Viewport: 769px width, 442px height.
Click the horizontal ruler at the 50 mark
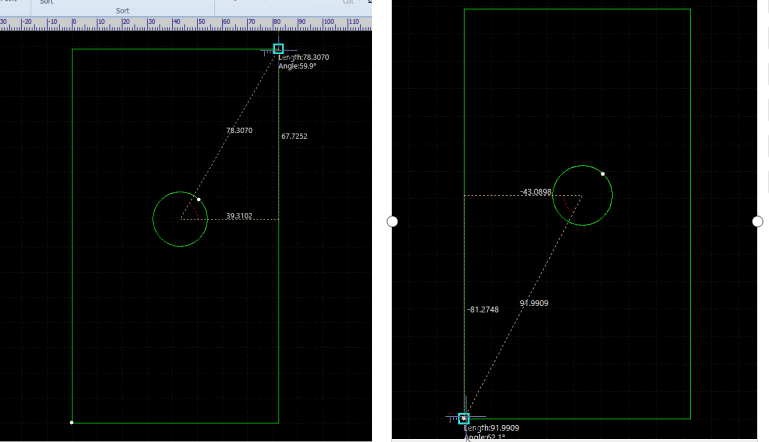point(199,23)
